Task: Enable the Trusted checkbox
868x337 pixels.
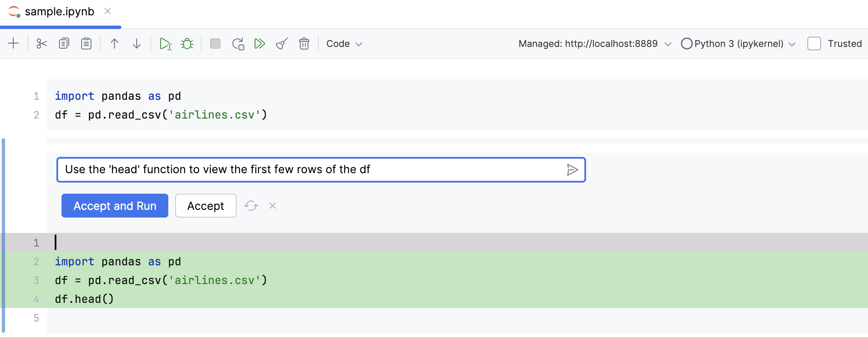Action: 814,43
